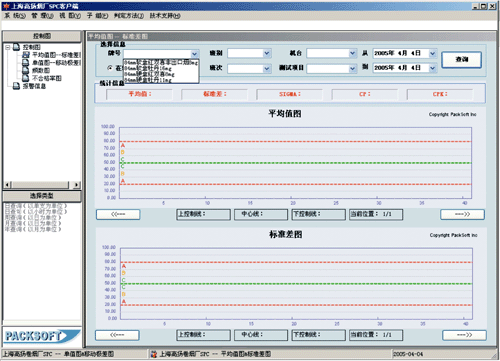
Task: Open the 班次 dropdown
Action: pos(267,68)
